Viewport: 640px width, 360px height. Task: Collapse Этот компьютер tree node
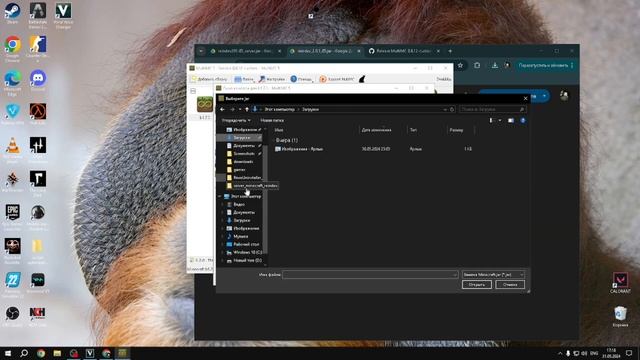[220, 196]
